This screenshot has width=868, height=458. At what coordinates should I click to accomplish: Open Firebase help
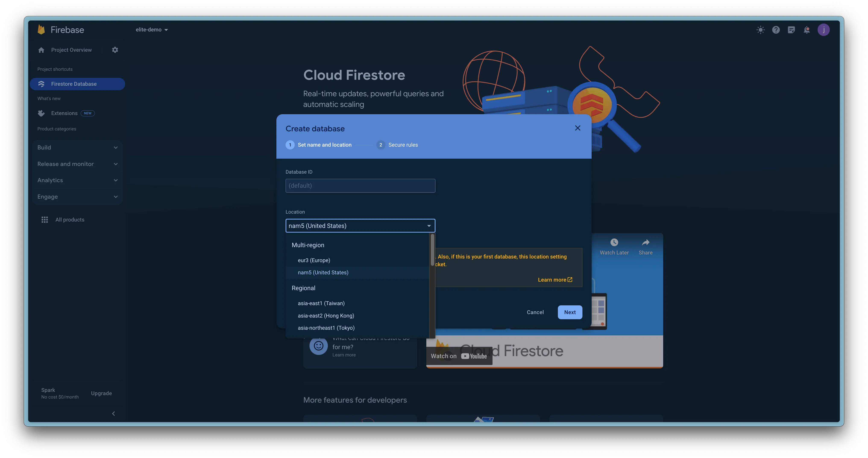point(776,30)
